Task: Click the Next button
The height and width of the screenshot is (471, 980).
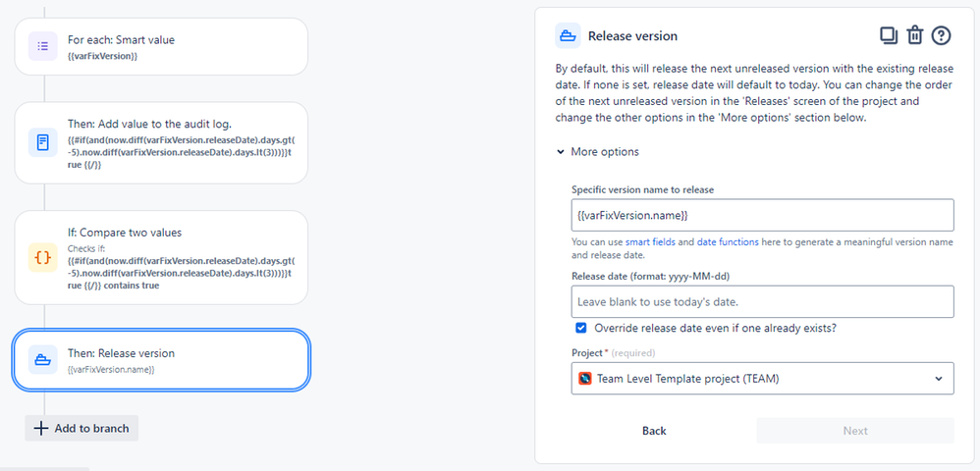Action: pos(855,431)
